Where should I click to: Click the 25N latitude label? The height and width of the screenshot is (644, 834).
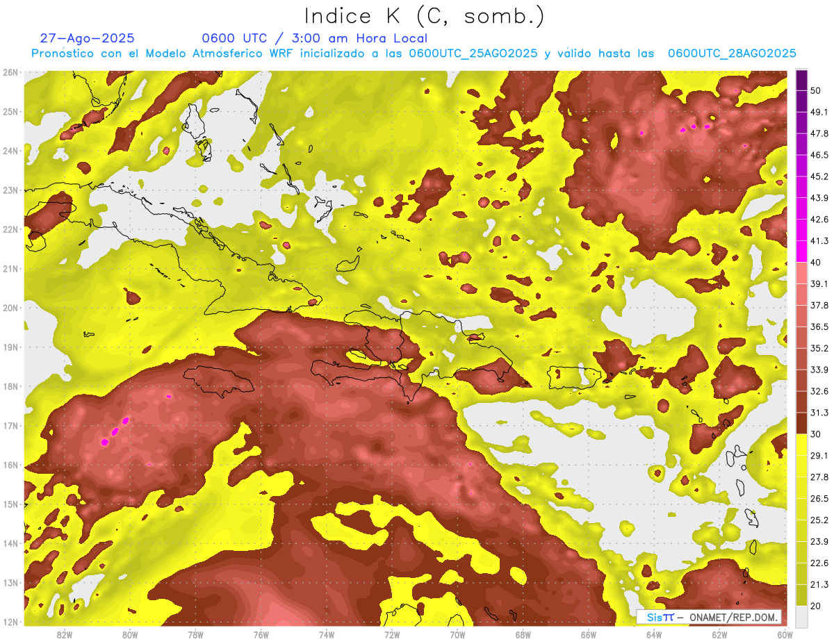point(10,112)
